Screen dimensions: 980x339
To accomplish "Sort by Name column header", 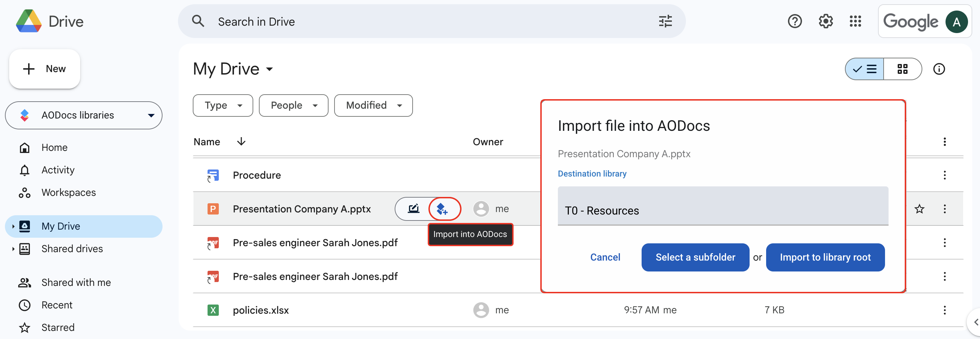I will coord(207,142).
